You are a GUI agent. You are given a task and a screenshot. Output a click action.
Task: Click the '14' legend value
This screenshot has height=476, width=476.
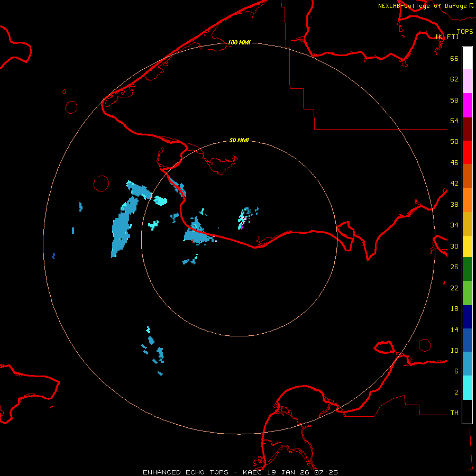[454, 329]
